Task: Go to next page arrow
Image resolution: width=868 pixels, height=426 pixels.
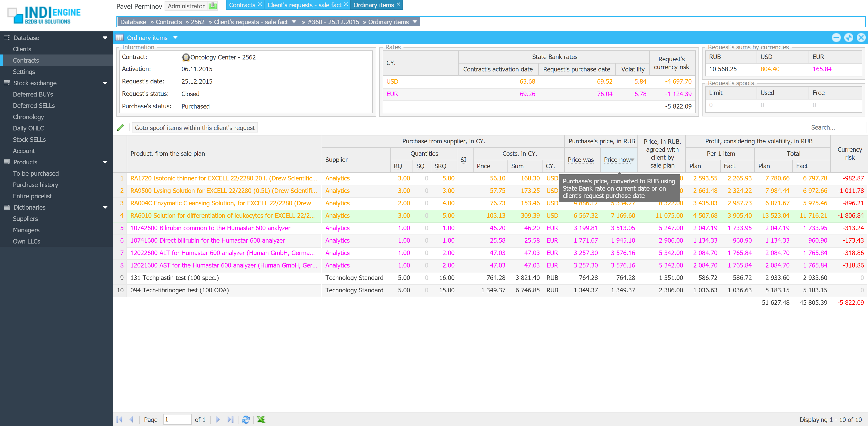Action: point(218,420)
